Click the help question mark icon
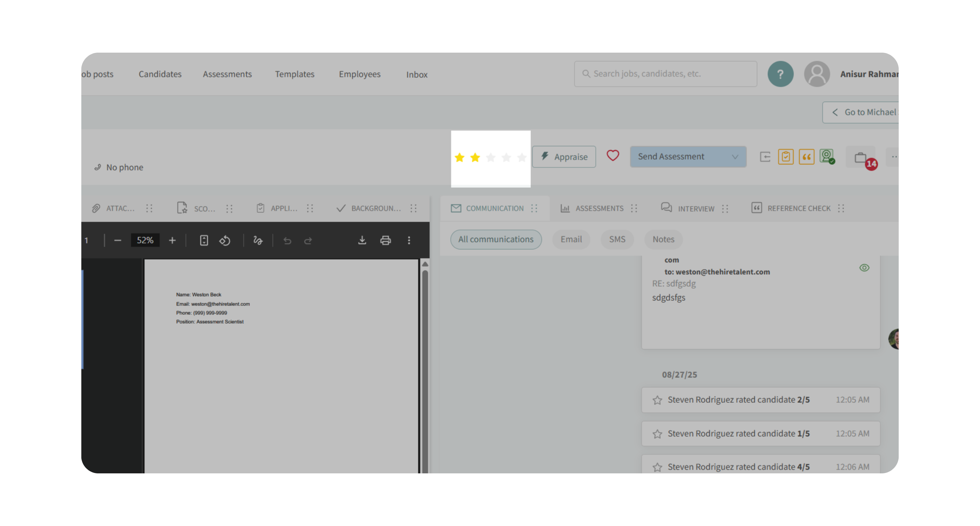980x526 pixels. (780, 74)
